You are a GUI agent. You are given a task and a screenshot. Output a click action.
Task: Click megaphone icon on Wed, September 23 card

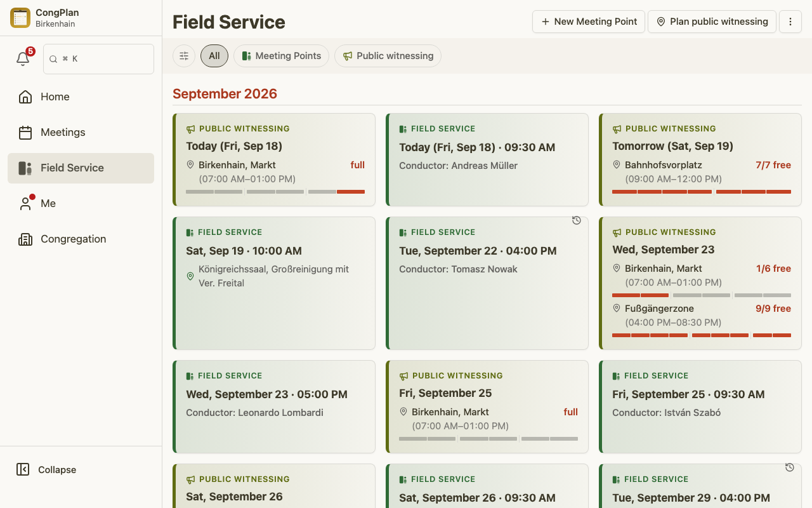click(x=617, y=232)
